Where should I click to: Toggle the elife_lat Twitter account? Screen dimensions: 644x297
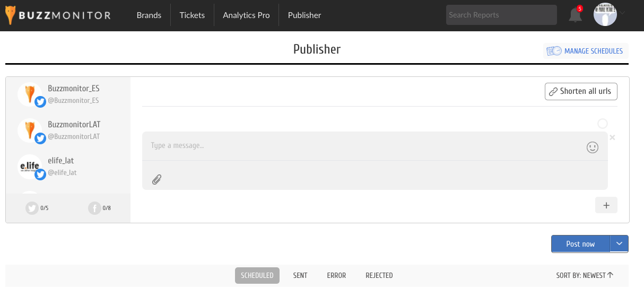[x=68, y=167]
